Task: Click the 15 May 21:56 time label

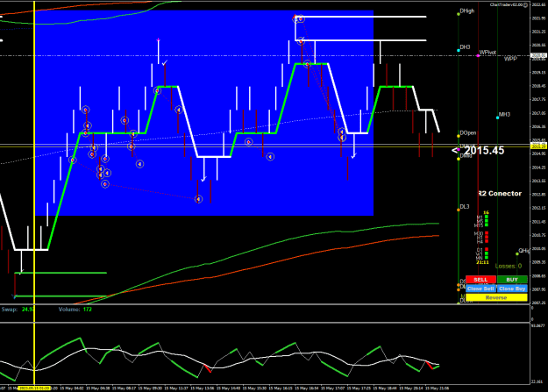Action: click(x=437, y=388)
